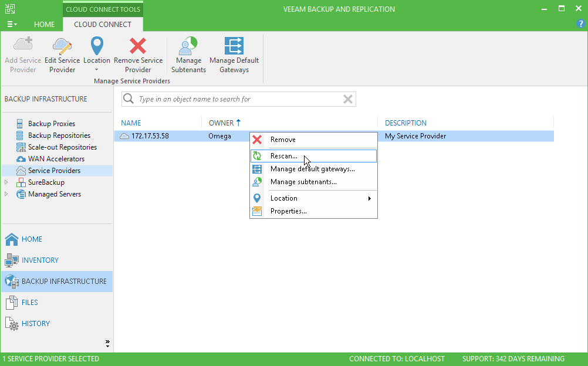This screenshot has height=366, width=588.
Task: Select Service Providers in the tree
Action: click(x=55, y=171)
